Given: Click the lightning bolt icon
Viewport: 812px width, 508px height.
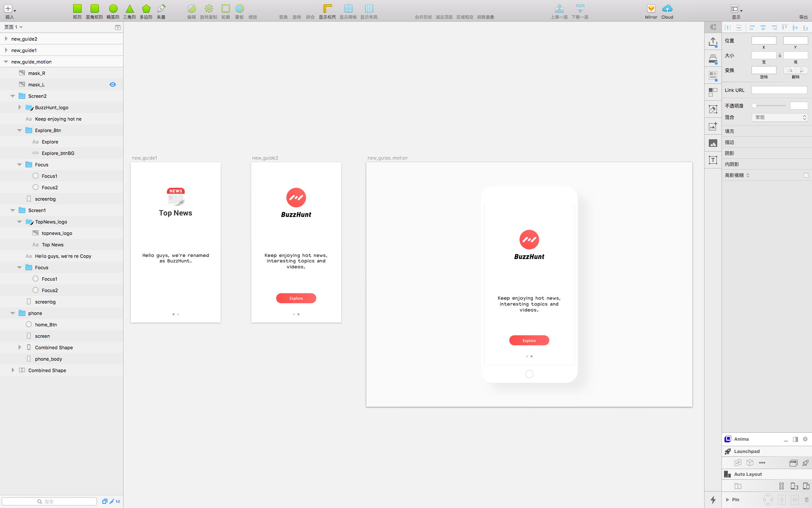Looking at the screenshot, I should coord(713,500).
